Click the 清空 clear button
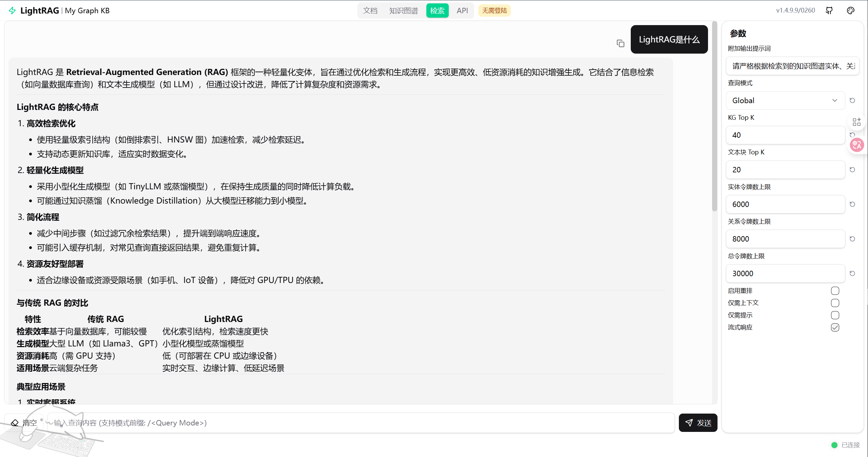Screen dimensions: 868x457 point(24,423)
